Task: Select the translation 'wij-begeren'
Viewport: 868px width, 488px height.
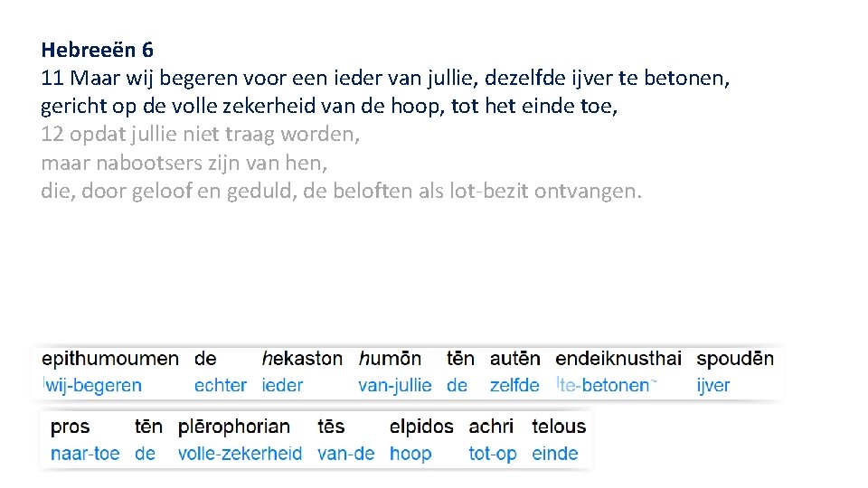Action: [x=93, y=386]
